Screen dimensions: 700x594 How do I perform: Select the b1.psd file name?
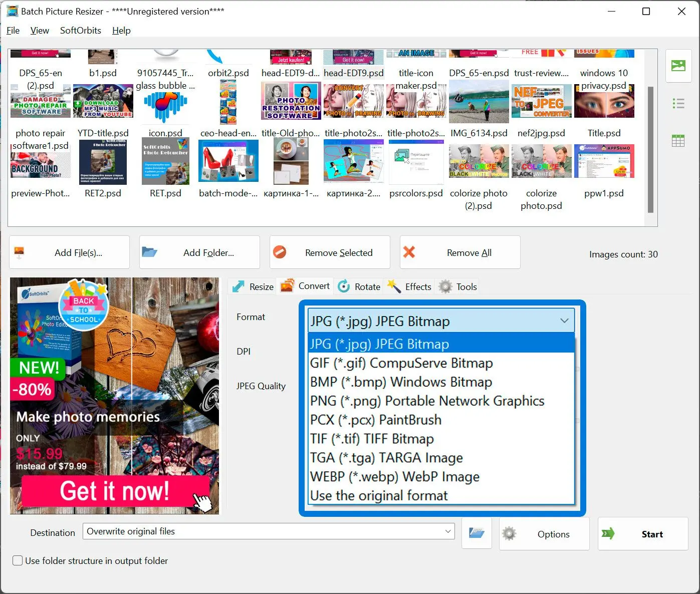point(103,73)
